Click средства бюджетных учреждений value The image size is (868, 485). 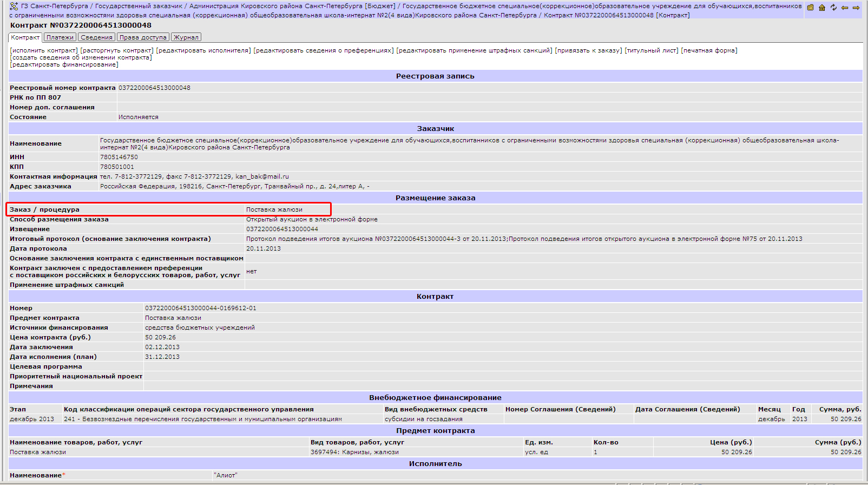tap(200, 327)
